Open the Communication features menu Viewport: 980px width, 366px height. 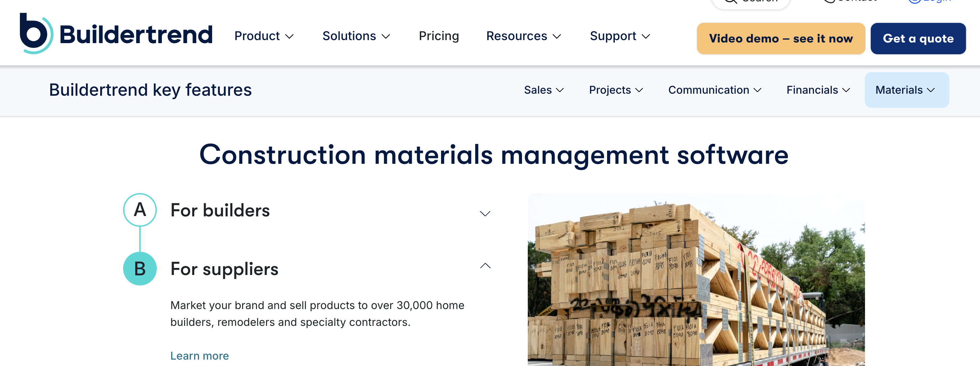pyautogui.click(x=714, y=90)
